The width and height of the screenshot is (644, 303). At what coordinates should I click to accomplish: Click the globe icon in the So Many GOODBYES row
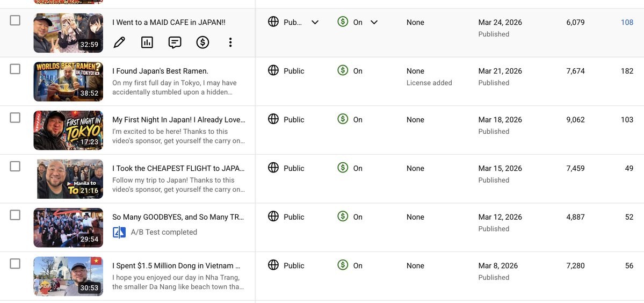coord(273,217)
